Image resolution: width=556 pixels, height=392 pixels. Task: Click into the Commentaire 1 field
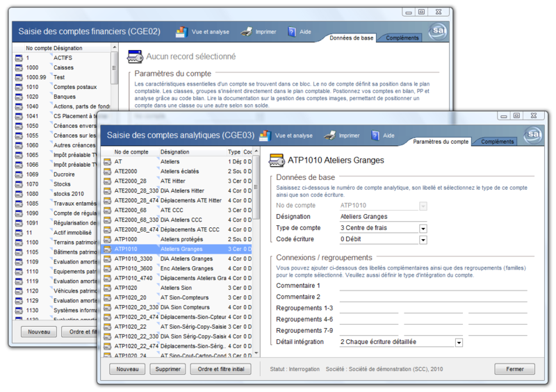pyautogui.click(x=432, y=286)
